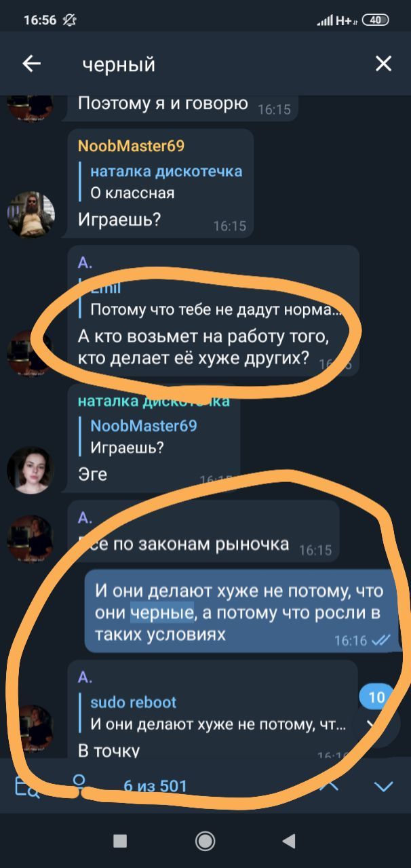Image resolution: width=411 pixels, height=868 pixels.
Task: Tap Android back triangle button
Action: point(289,842)
